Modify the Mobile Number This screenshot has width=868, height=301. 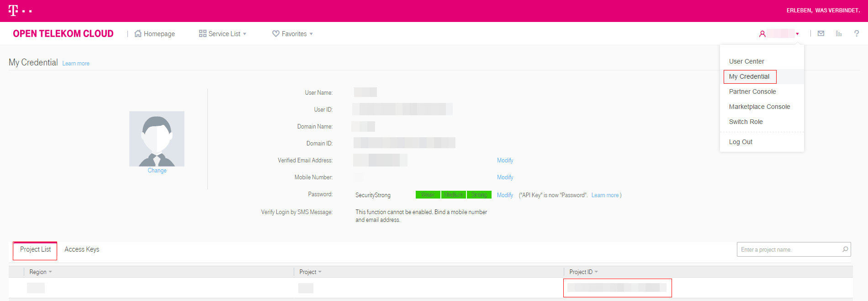505,177
